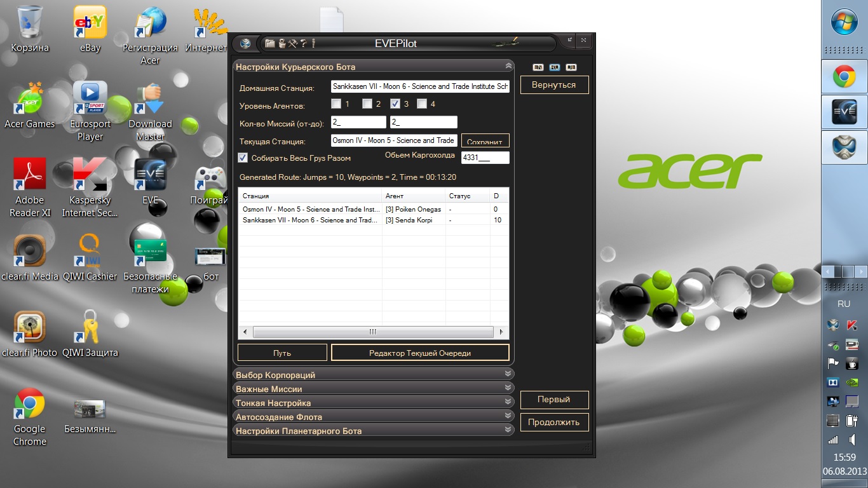Screen dimensions: 868x488
Task: Click the Первый button
Action: pyautogui.click(x=554, y=400)
